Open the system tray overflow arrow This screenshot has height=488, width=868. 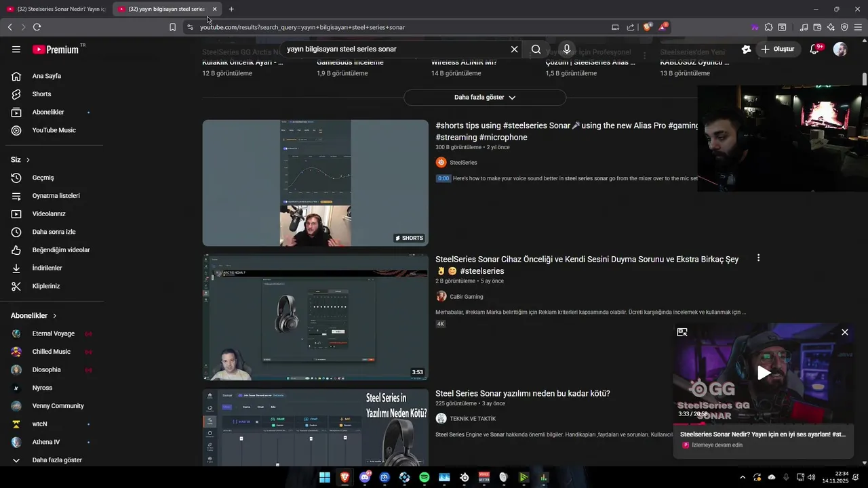743,477
